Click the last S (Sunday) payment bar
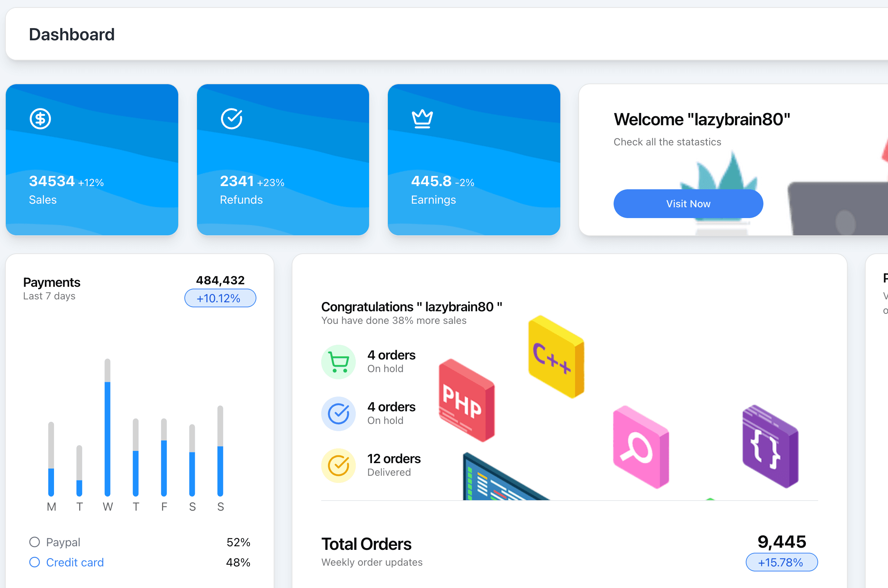Screen dimensions: 888x588 tap(220, 451)
